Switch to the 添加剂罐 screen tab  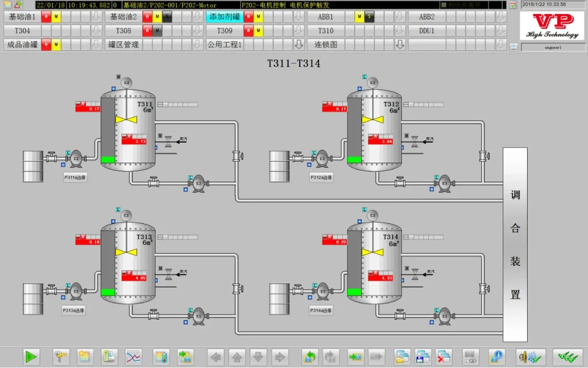click(225, 17)
